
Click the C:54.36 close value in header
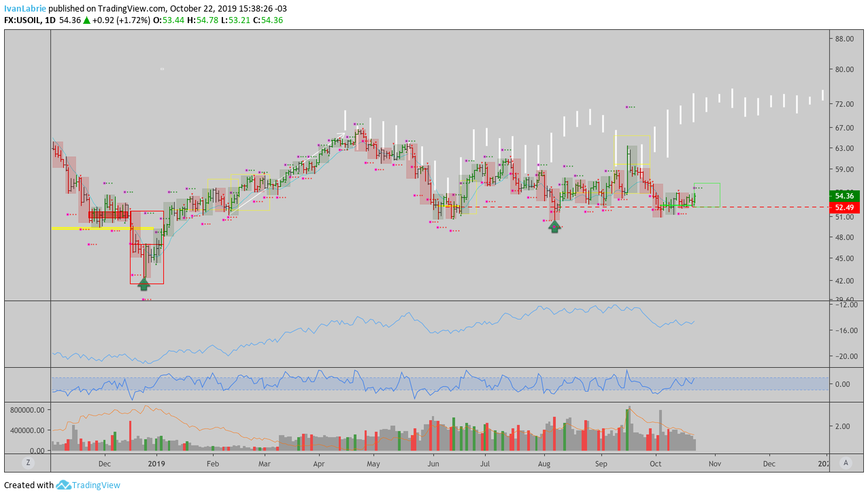click(268, 20)
